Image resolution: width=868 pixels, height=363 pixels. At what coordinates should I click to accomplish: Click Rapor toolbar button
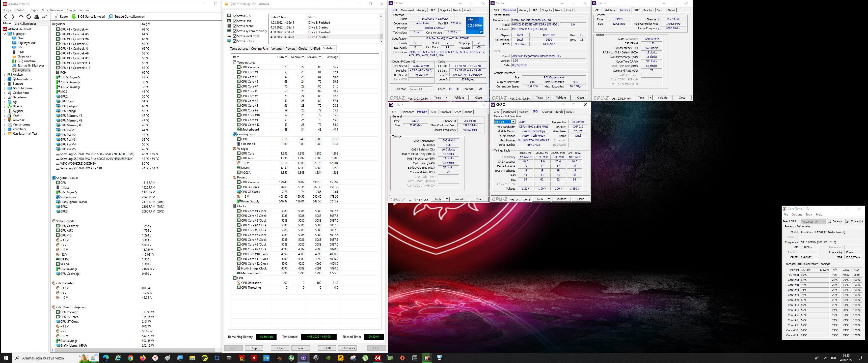61,16
